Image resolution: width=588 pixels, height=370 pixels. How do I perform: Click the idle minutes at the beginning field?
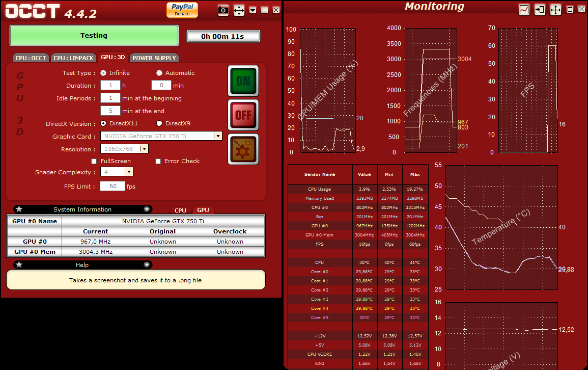110,98
